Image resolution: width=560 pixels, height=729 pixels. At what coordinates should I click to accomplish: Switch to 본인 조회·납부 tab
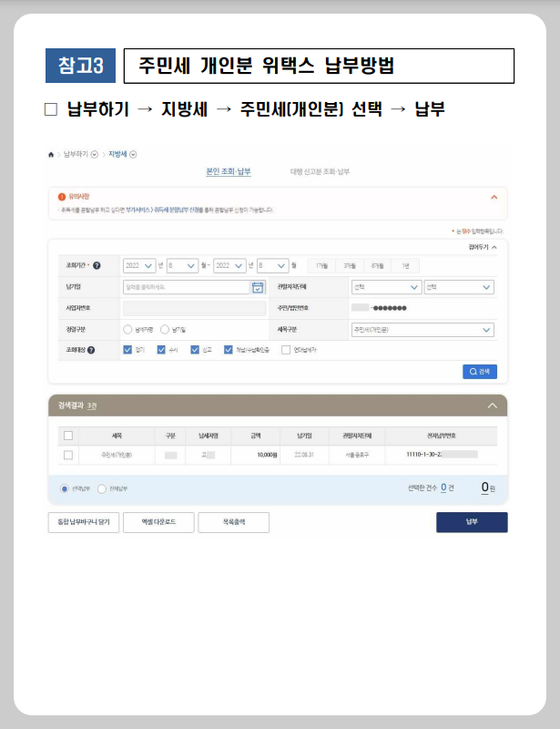click(229, 171)
